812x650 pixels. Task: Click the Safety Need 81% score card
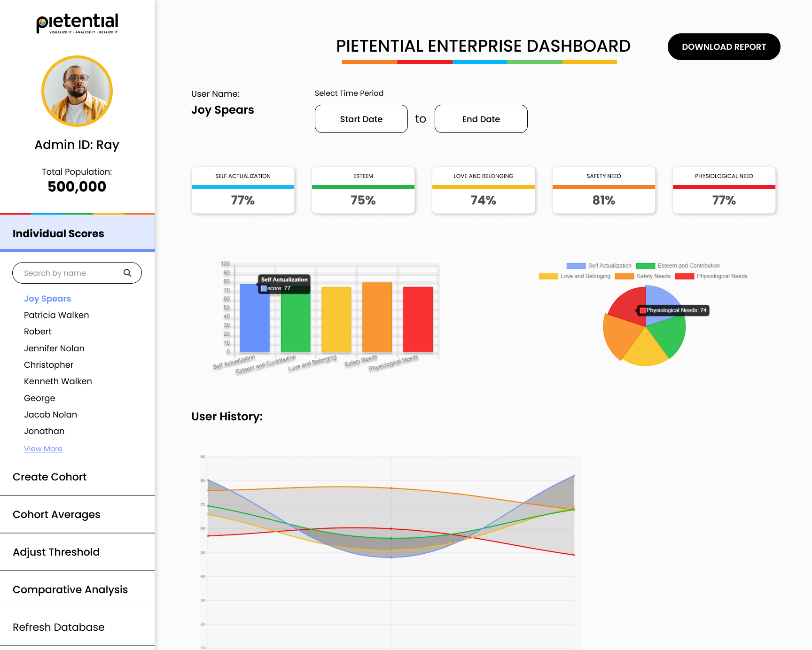tap(603, 191)
